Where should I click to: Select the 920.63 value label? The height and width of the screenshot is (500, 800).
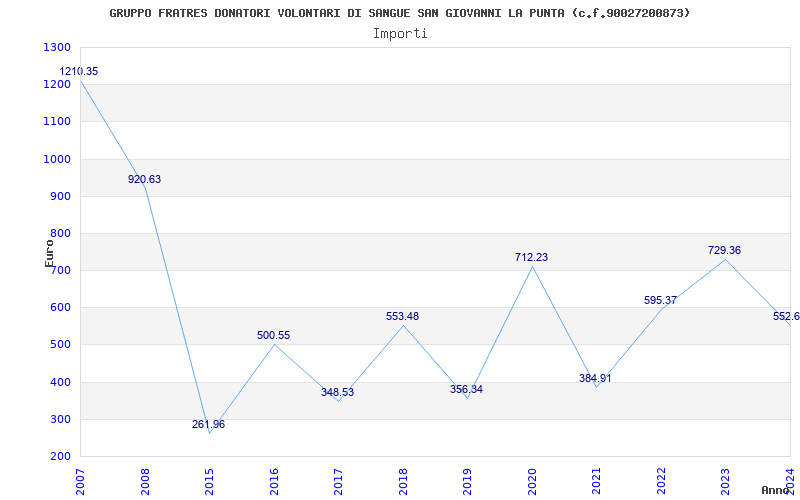click(144, 180)
